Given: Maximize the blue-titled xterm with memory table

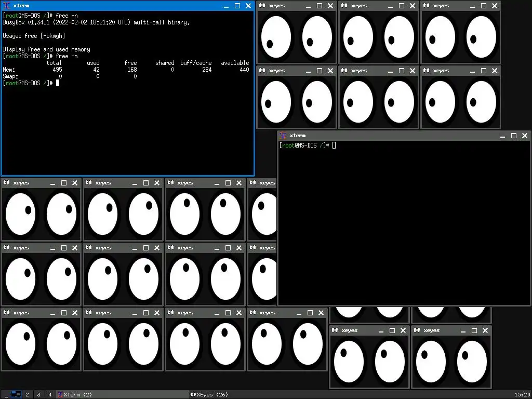Looking at the screenshot, I should tap(237, 6).
